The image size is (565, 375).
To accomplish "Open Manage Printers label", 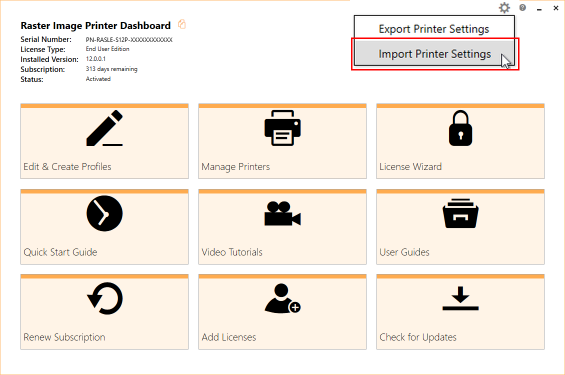I will tap(236, 166).
